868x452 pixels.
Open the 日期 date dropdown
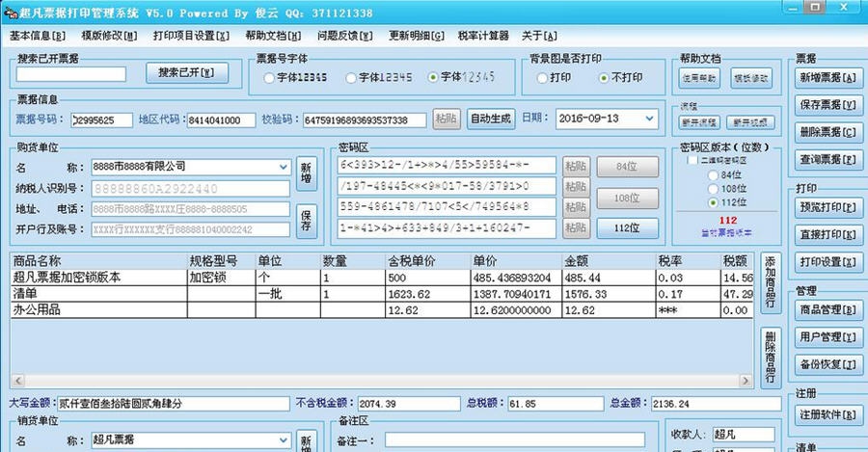[x=649, y=119]
